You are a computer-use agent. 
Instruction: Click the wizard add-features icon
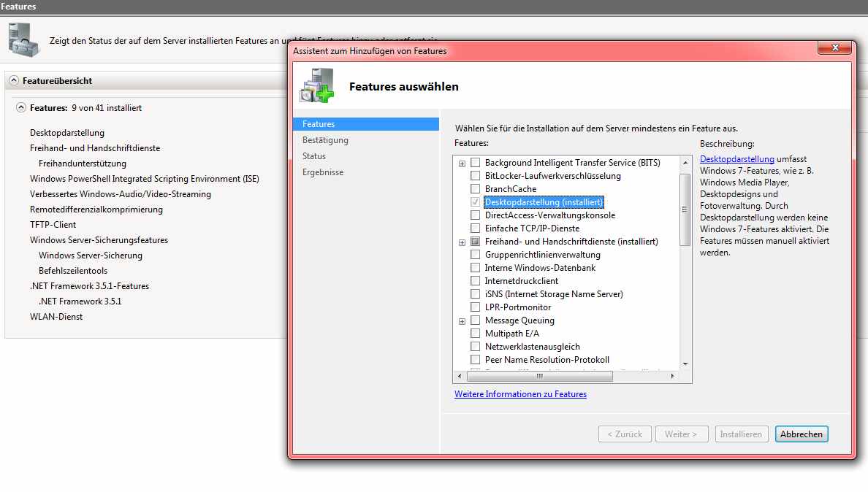click(317, 85)
